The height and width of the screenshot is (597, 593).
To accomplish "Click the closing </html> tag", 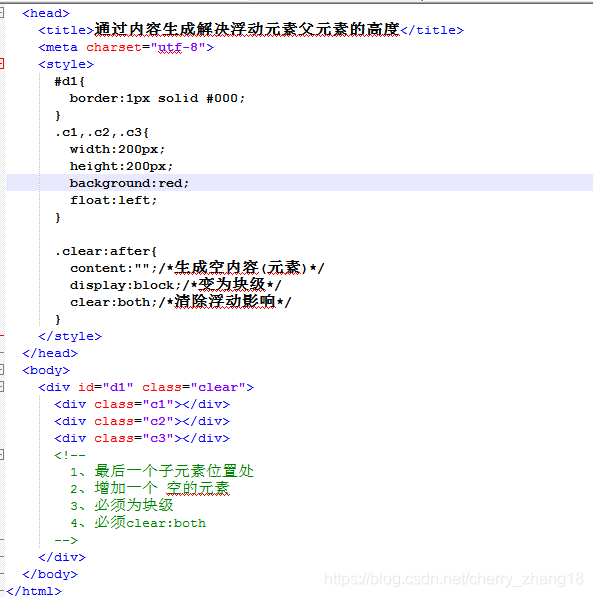I will coord(34,591).
